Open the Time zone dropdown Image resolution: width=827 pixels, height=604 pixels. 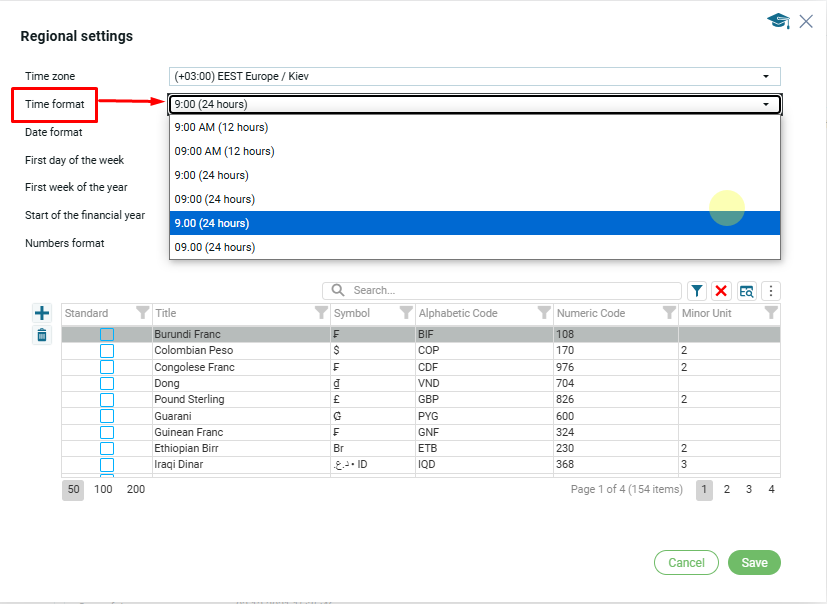coord(766,77)
